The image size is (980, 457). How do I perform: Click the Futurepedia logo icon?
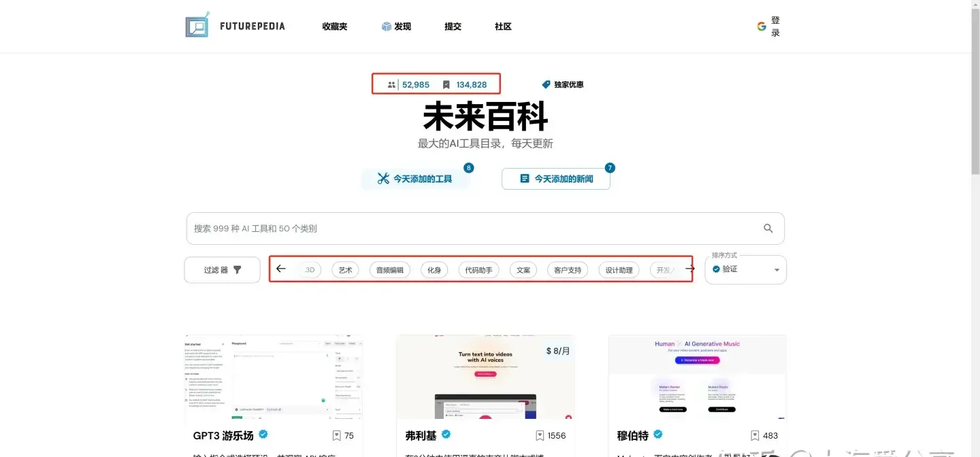click(197, 25)
